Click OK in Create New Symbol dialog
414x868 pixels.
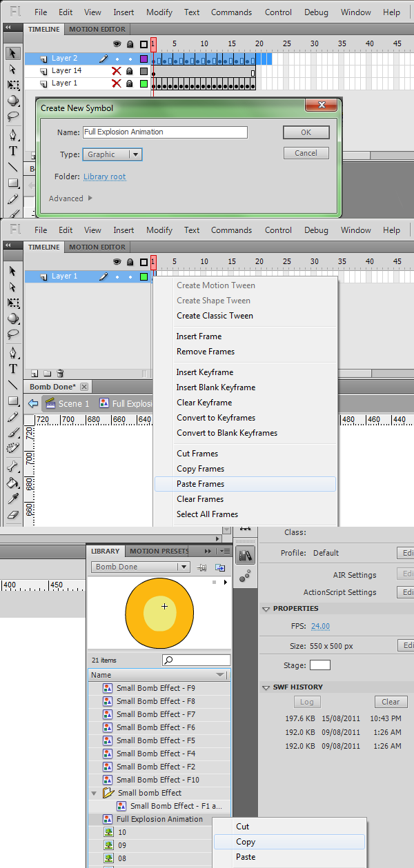306,132
